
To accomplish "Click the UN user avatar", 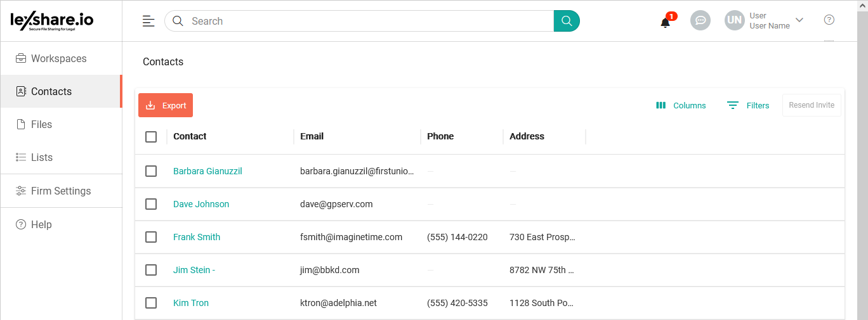I will pos(734,20).
